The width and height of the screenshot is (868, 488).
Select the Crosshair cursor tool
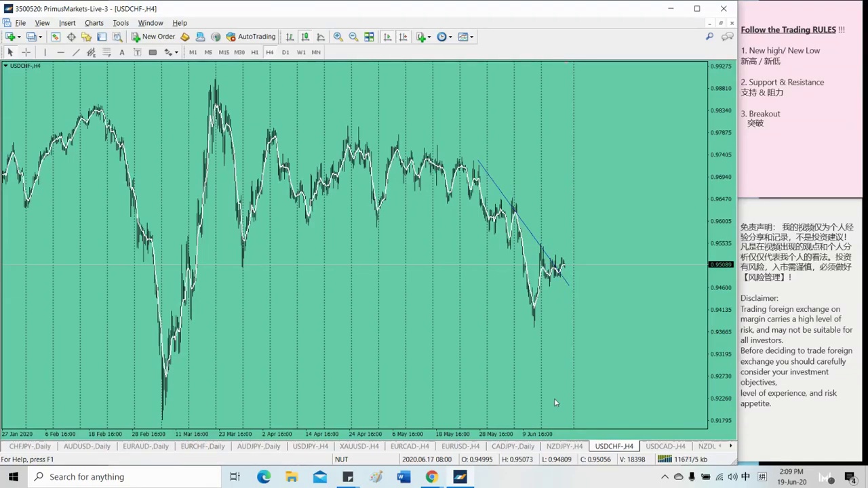26,52
